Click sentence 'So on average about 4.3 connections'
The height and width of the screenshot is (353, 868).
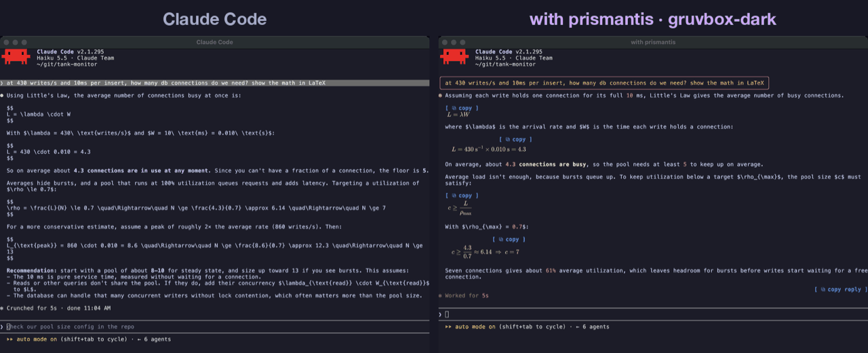pos(217,170)
